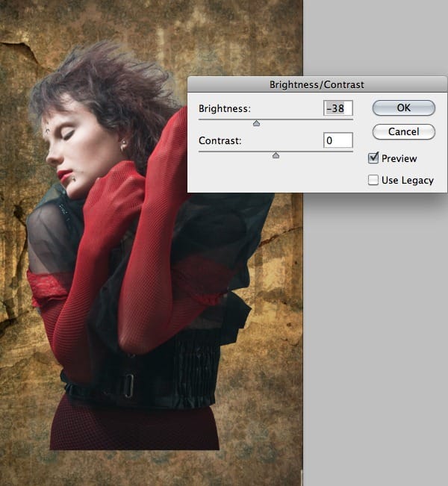Click the Brightness value field showing -38
This screenshot has width=448, height=486.
pyautogui.click(x=338, y=108)
